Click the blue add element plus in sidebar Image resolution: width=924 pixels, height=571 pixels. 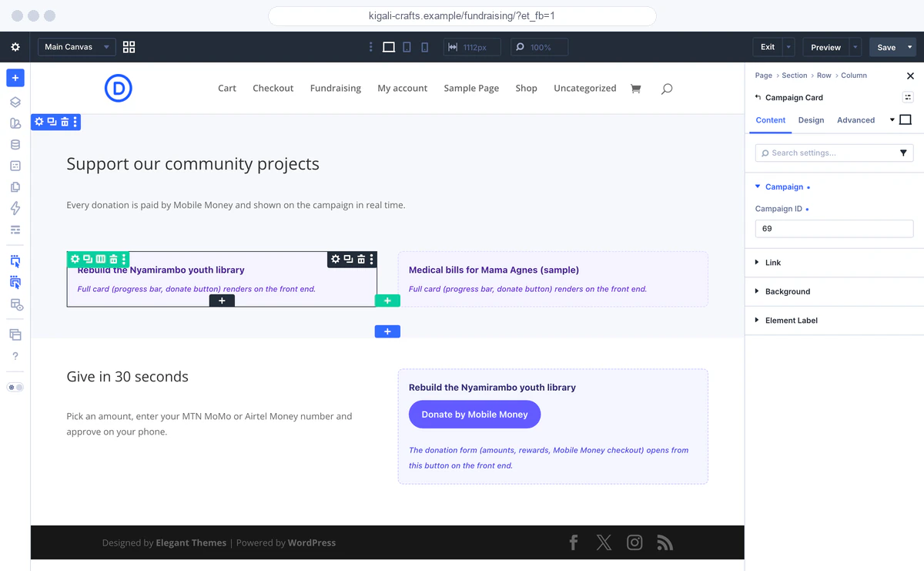[x=15, y=78]
